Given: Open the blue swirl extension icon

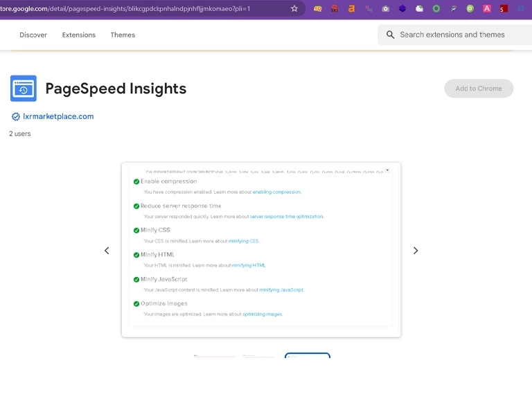Looking at the screenshot, I should coord(521,9).
